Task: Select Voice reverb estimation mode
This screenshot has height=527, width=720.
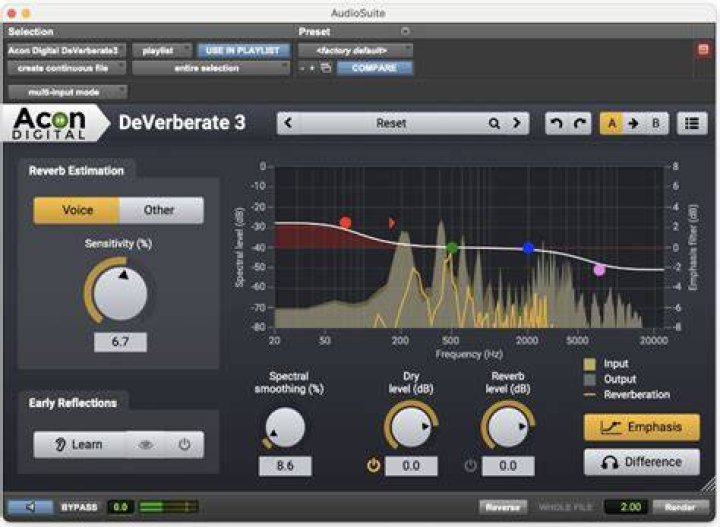Action: [x=77, y=210]
